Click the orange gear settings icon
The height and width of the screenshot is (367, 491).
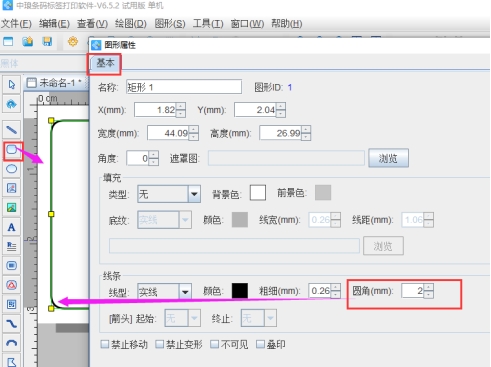[x=73, y=41]
